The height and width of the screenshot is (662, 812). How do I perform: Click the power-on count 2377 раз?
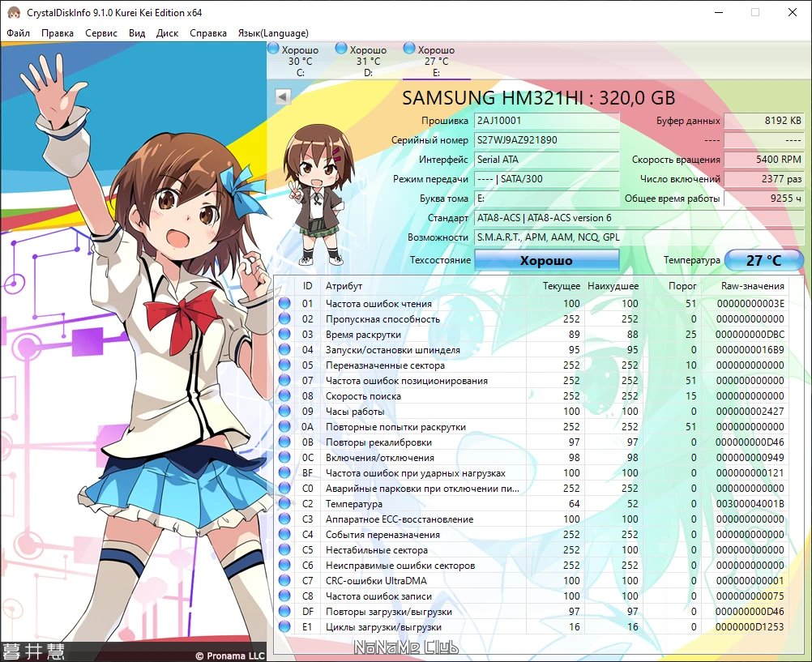[x=764, y=179]
